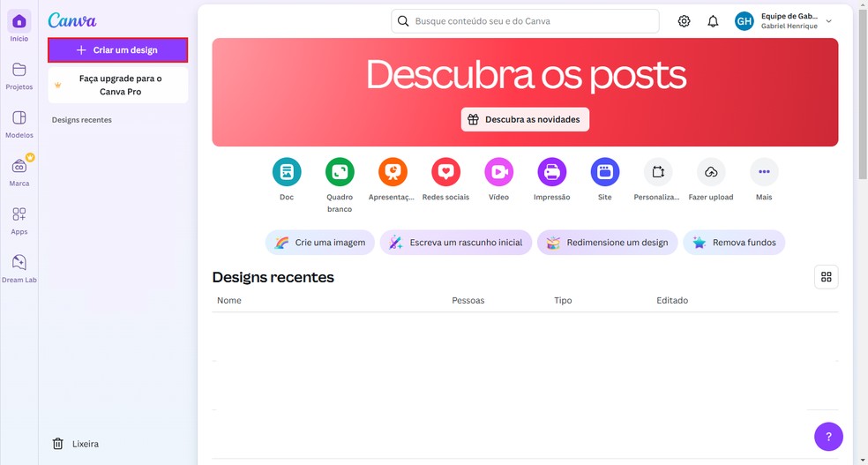Choose the Personalizado custom size icon

click(658, 172)
